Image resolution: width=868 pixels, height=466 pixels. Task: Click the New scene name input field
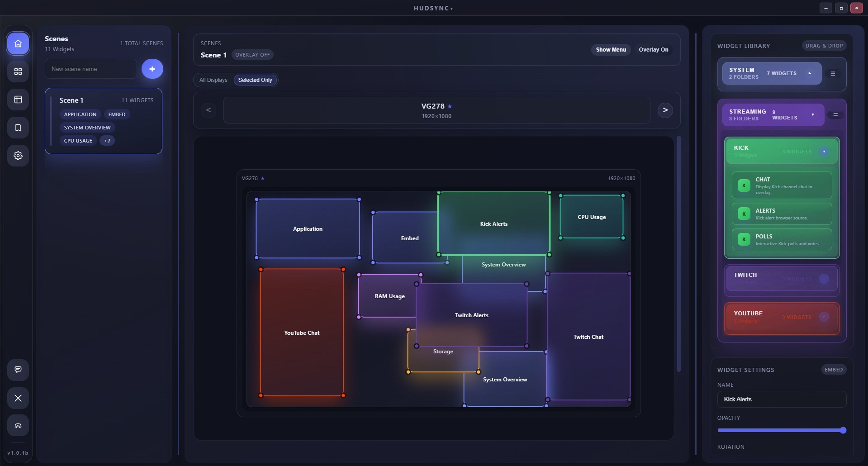pos(90,69)
